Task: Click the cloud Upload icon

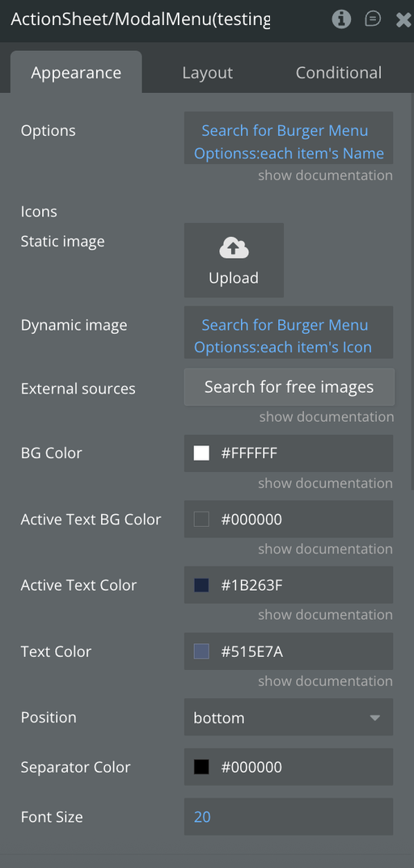Action: pyautogui.click(x=234, y=248)
